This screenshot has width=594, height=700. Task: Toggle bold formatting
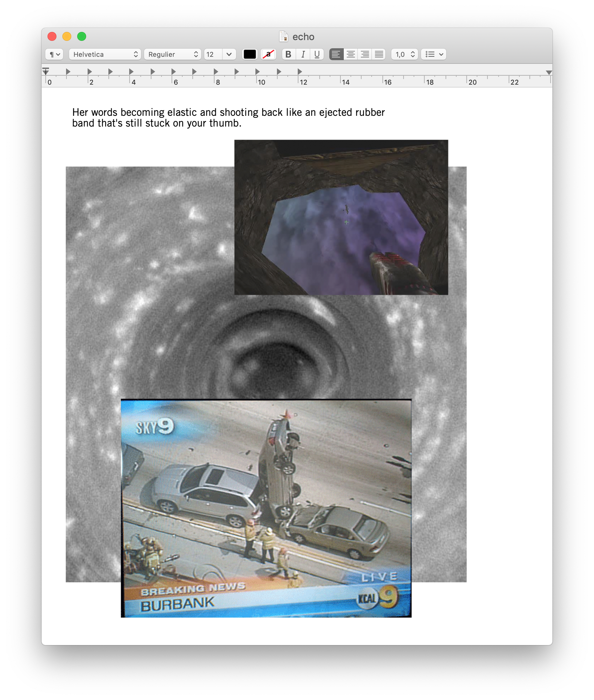(x=288, y=54)
